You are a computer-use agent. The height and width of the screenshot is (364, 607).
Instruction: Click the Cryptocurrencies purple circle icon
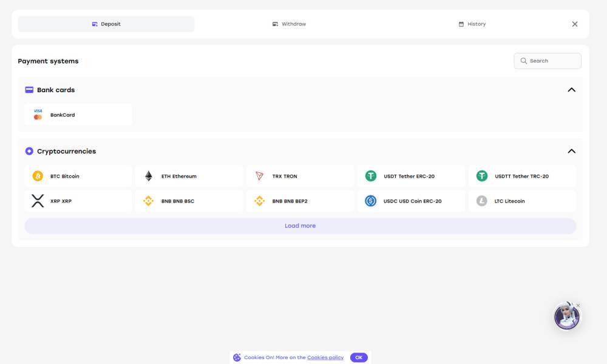29,151
